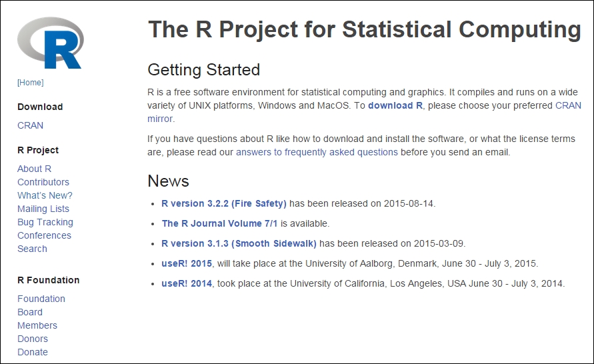This screenshot has height=364, width=594.
Task: Go to the Board page
Action: 30,312
